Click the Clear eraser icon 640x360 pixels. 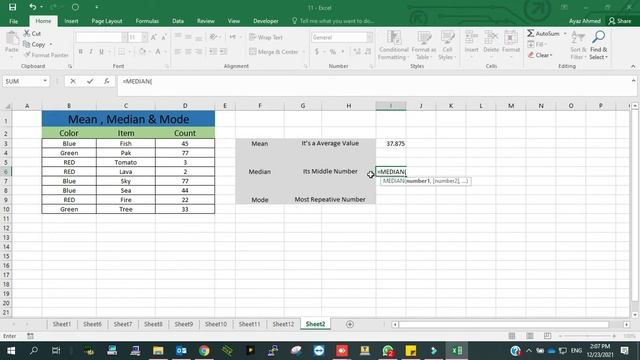tap(531, 55)
